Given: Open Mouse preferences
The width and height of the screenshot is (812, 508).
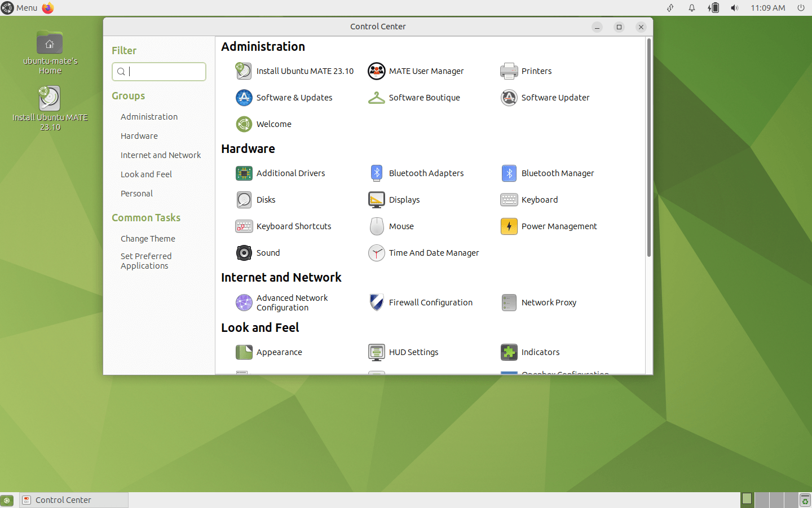Looking at the screenshot, I should [x=391, y=226].
